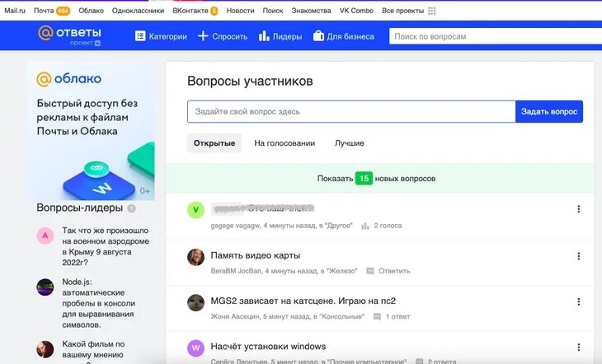The image size is (602, 364).
Task: Open the options menu for MGS2 question
Action: click(579, 302)
